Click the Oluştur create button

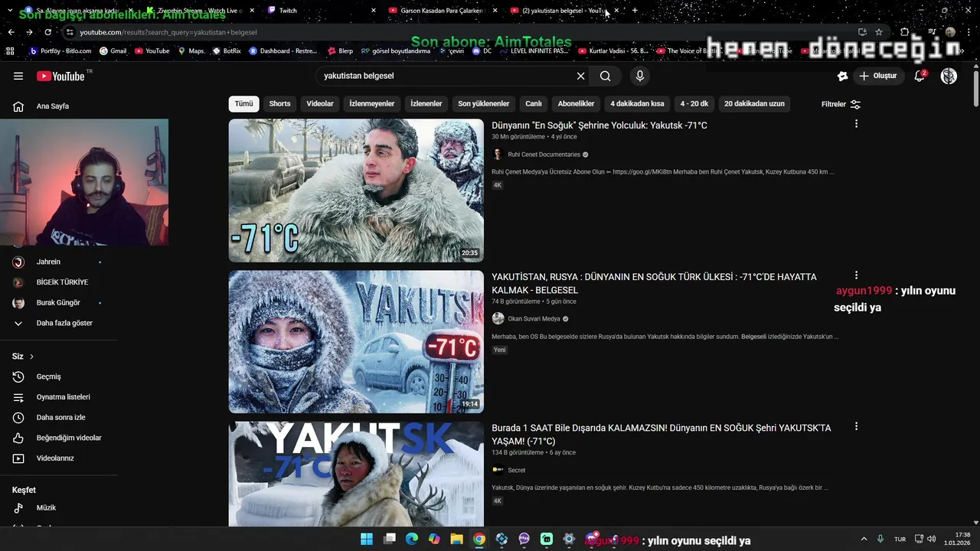click(878, 76)
